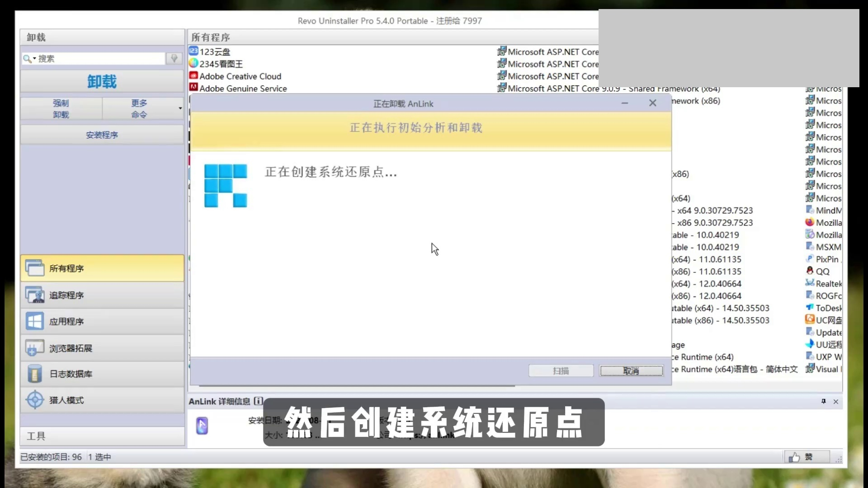Open the 所有程序 (All Programs) panel icon
This screenshot has height=488, width=868.
tap(35, 268)
